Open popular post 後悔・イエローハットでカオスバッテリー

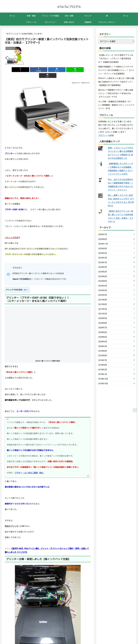(121, 153)
